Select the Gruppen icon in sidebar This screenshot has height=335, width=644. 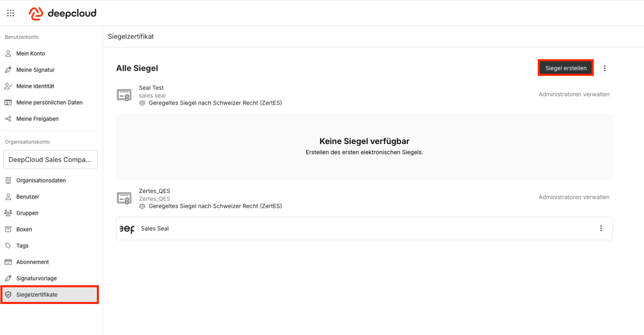[8, 213]
